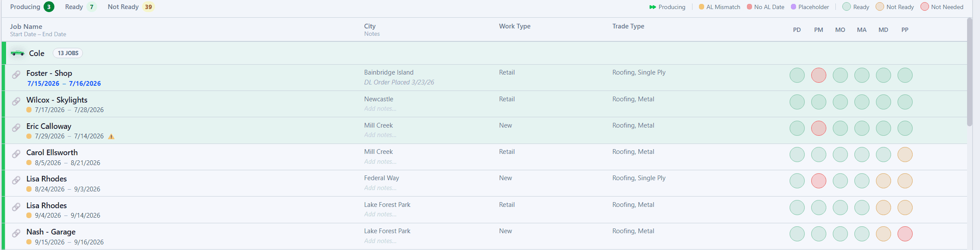Toggle the red PM status for Eric Calloway
The height and width of the screenshot is (250, 980).
819,128
